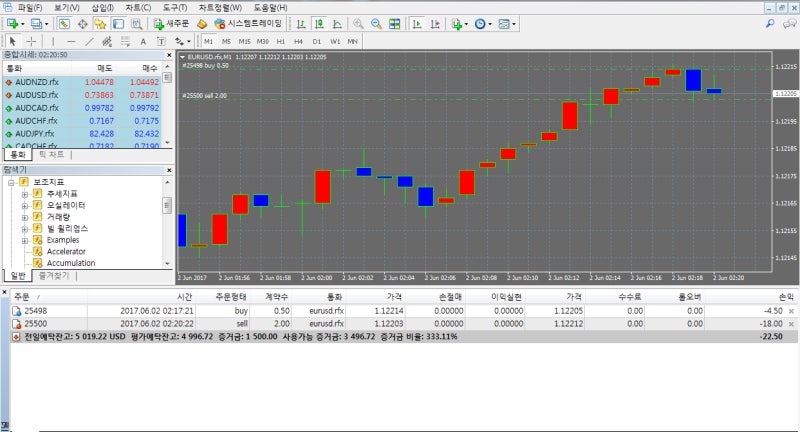Toggle chart auto scroll icon

point(417,23)
